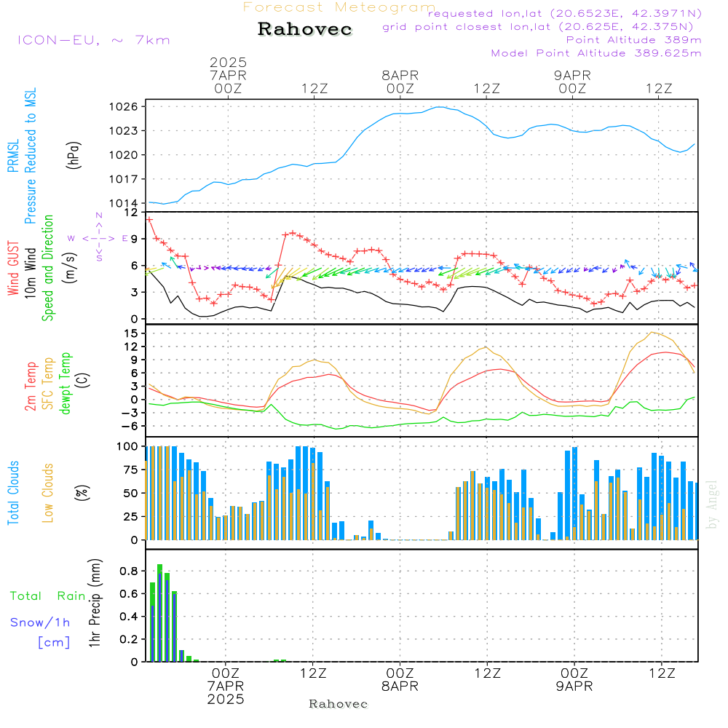Screen dimensions: 728x728
Task: Click the green "Total Rain" legend label
Action: [x=48, y=596]
